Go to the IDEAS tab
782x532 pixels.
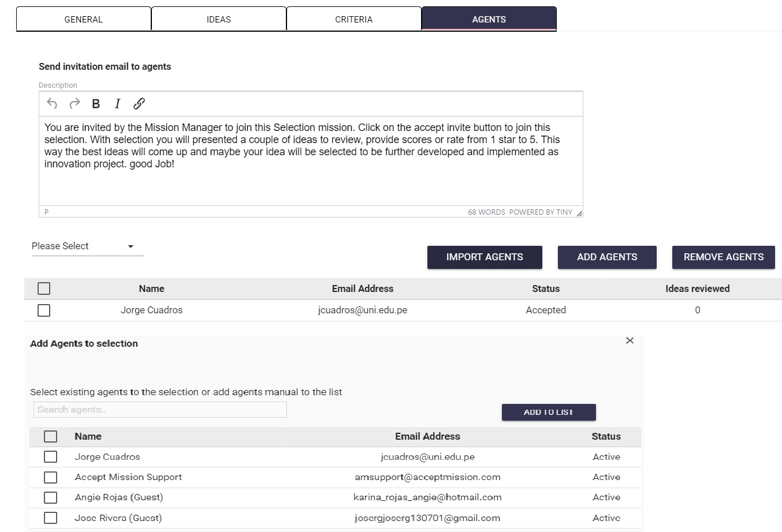pyautogui.click(x=219, y=19)
